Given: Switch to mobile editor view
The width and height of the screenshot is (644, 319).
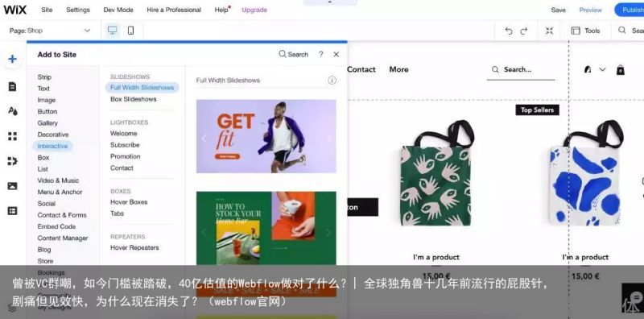Looking at the screenshot, I should pos(130,31).
